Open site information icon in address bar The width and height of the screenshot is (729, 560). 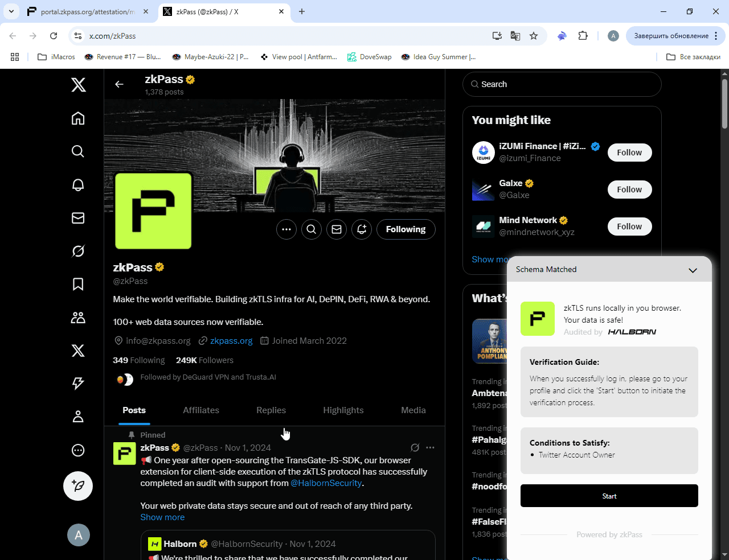coord(78,36)
